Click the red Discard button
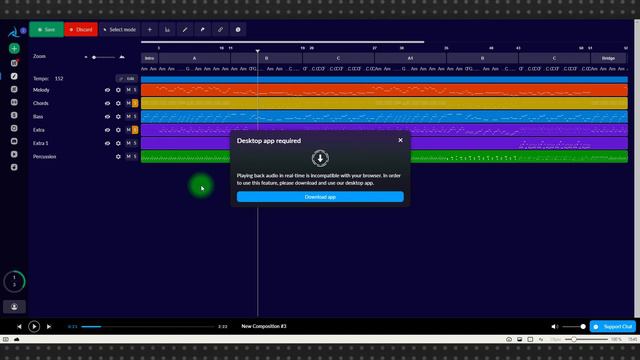The width and height of the screenshot is (640, 360). click(x=81, y=29)
